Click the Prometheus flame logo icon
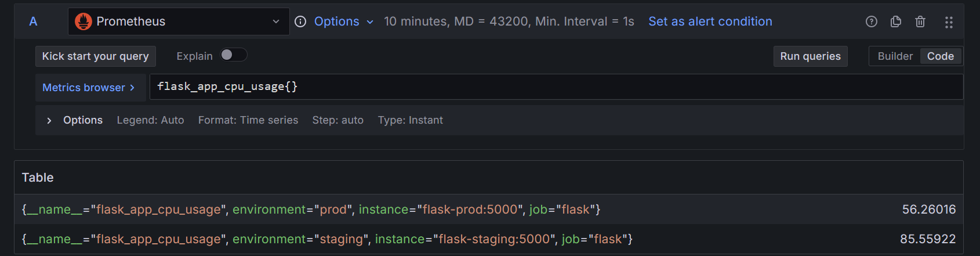This screenshot has height=256, width=980. point(84,21)
